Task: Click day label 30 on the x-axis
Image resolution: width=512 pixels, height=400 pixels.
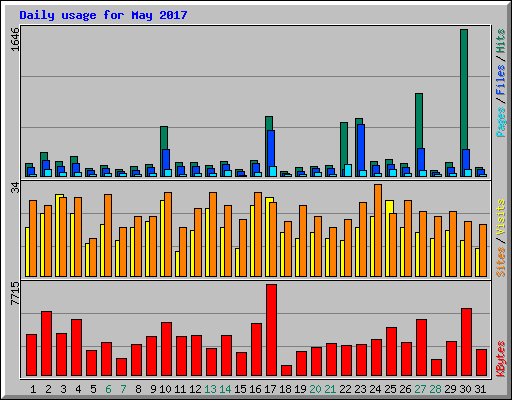Action: [x=465, y=389]
